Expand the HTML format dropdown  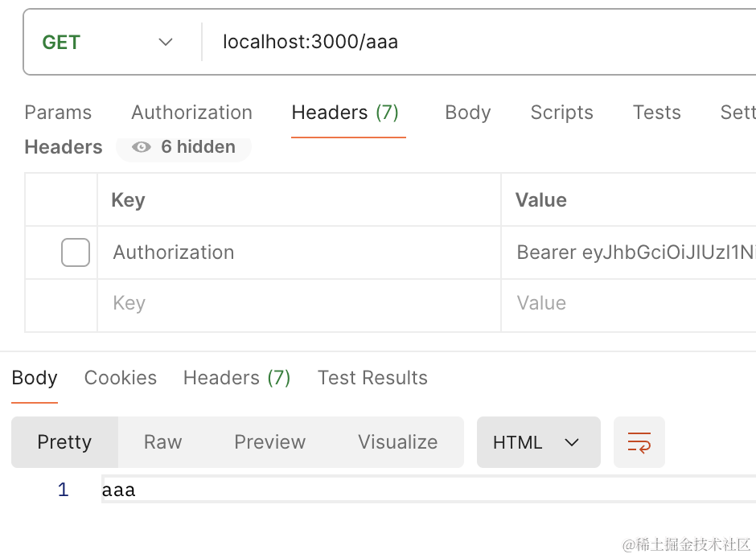point(538,442)
